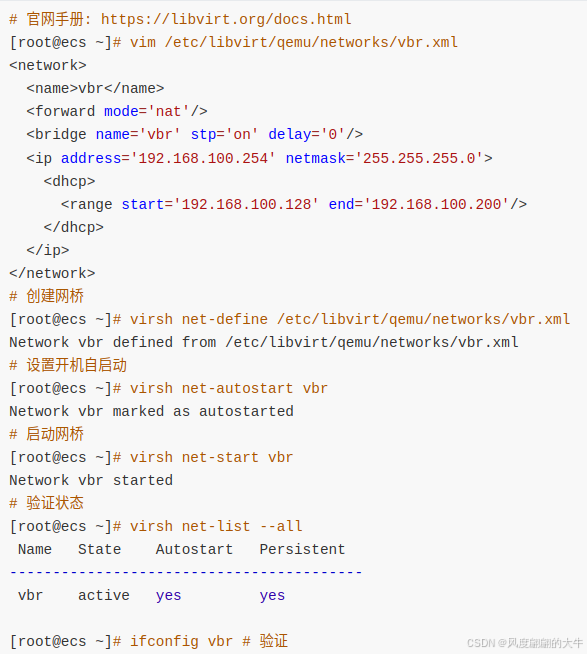Click the closing </network> tag
This screenshot has width=587, height=654.
coord(52,273)
